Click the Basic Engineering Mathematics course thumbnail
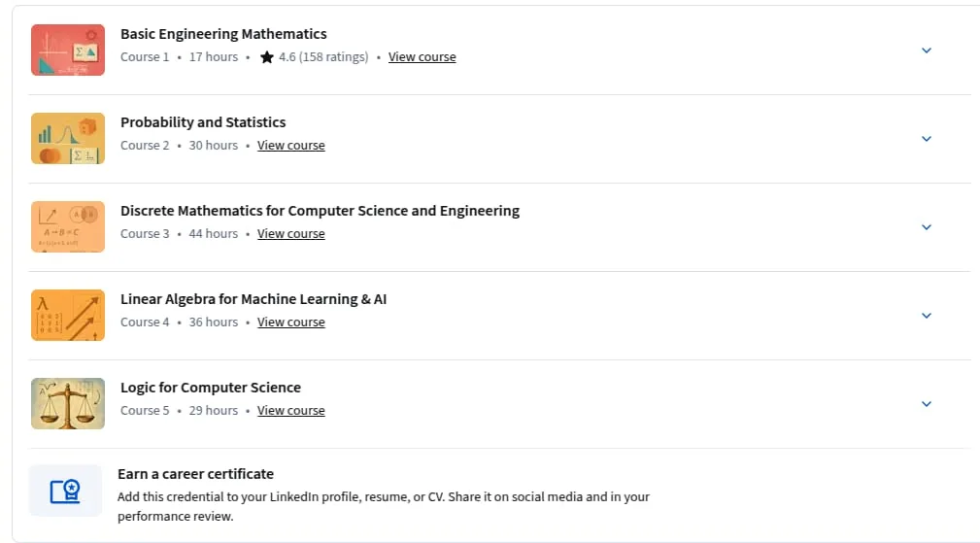The width and height of the screenshot is (980, 543). (x=68, y=50)
